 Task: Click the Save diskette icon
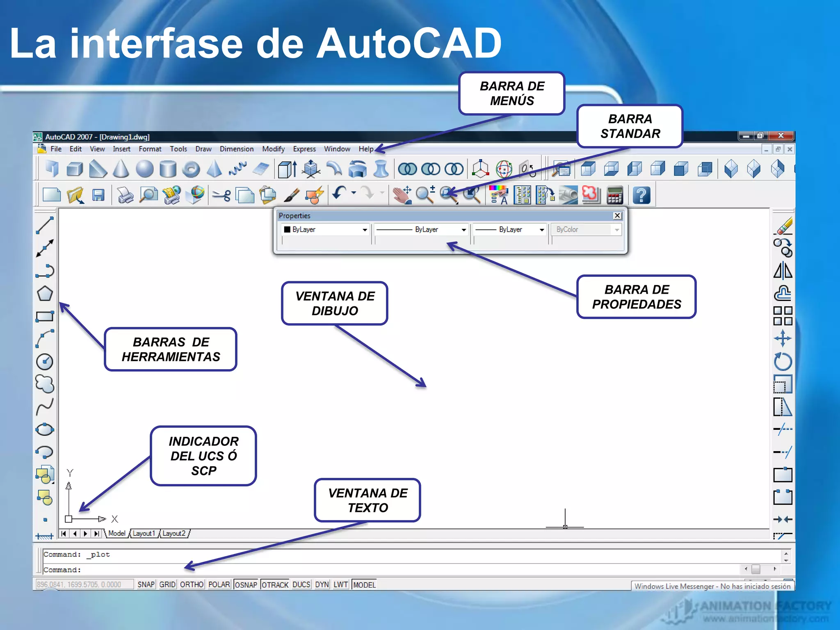click(x=98, y=195)
